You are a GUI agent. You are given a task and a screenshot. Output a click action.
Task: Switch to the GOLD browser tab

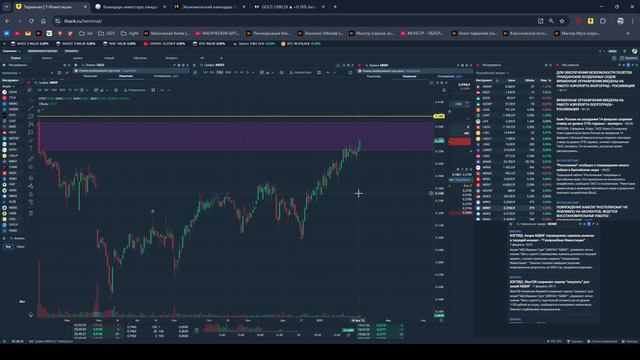289,7
